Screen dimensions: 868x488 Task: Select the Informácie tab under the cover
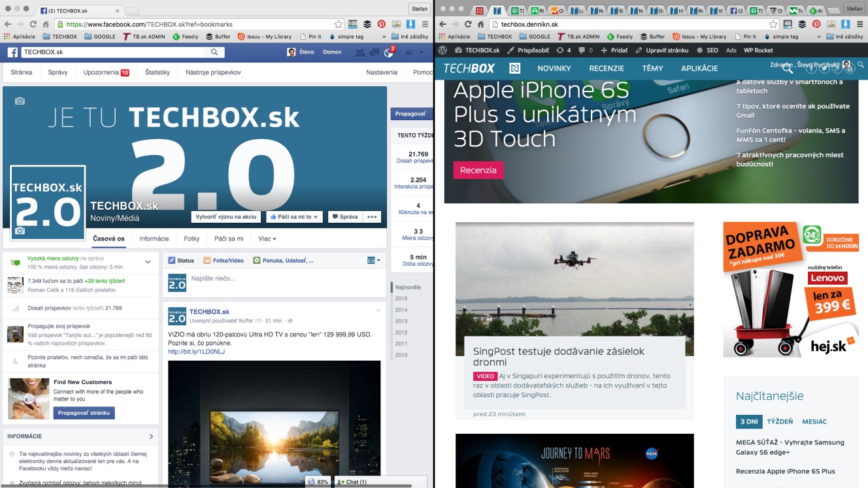point(154,238)
